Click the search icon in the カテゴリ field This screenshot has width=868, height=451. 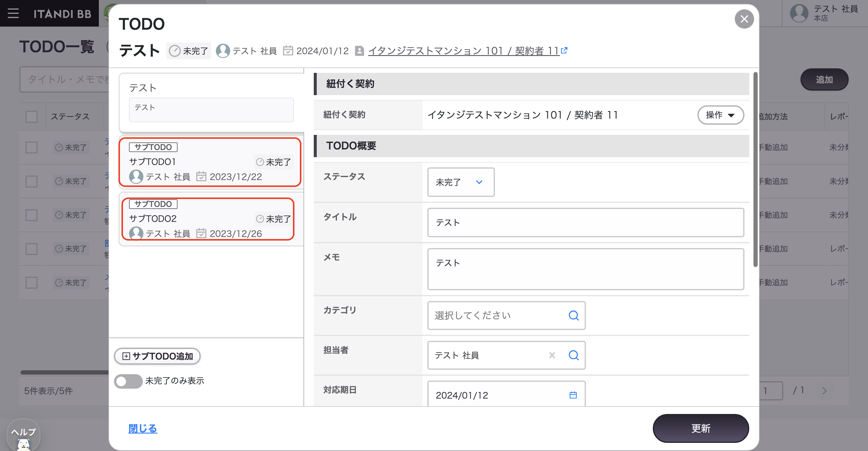pos(574,315)
